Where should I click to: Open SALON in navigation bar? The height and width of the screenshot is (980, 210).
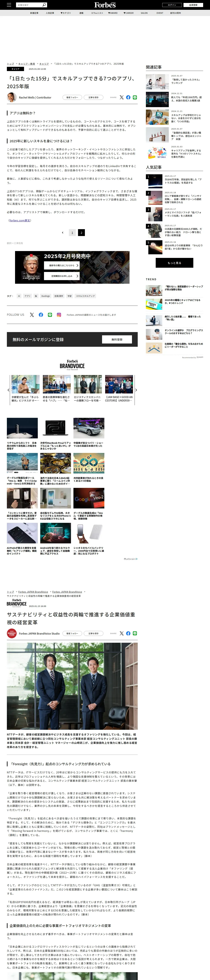(144, 13)
